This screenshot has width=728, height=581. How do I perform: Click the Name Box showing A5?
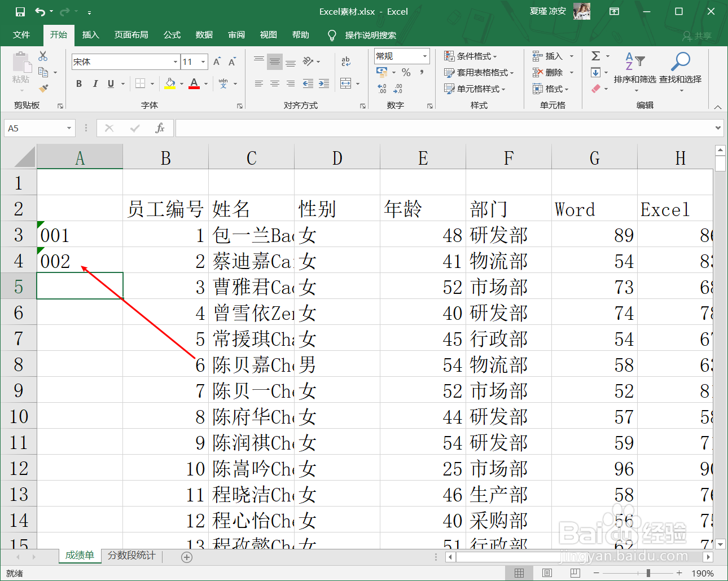[x=34, y=128]
